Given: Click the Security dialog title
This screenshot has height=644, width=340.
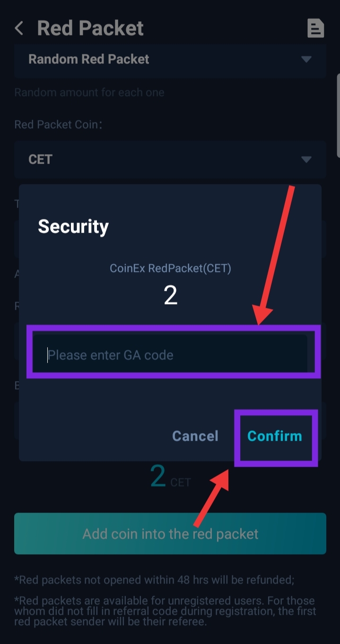Looking at the screenshot, I should (x=73, y=226).
